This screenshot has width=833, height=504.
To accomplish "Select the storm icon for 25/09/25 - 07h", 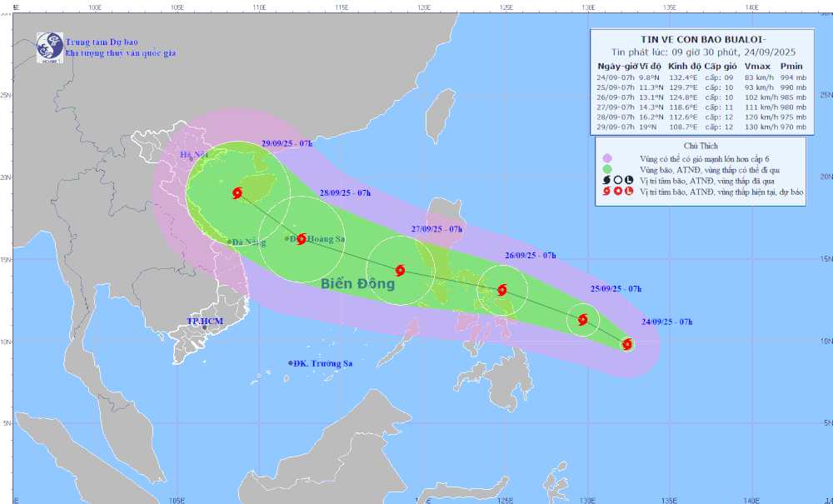I will (x=583, y=320).
